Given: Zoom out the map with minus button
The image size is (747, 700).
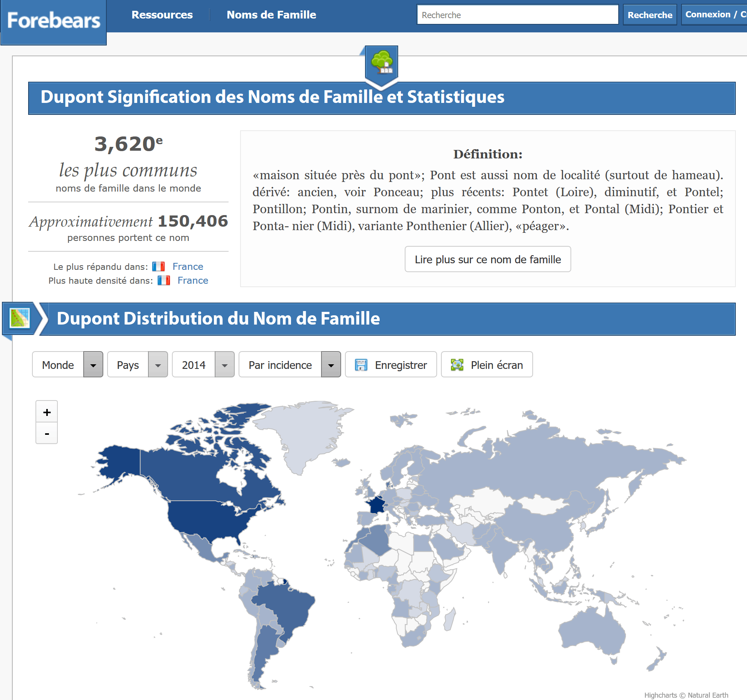Looking at the screenshot, I should pyautogui.click(x=47, y=434).
